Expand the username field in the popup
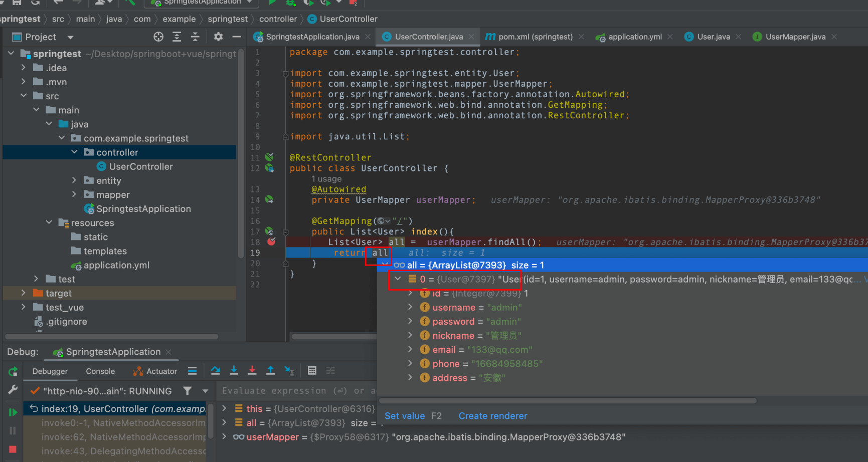 point(410,307)
